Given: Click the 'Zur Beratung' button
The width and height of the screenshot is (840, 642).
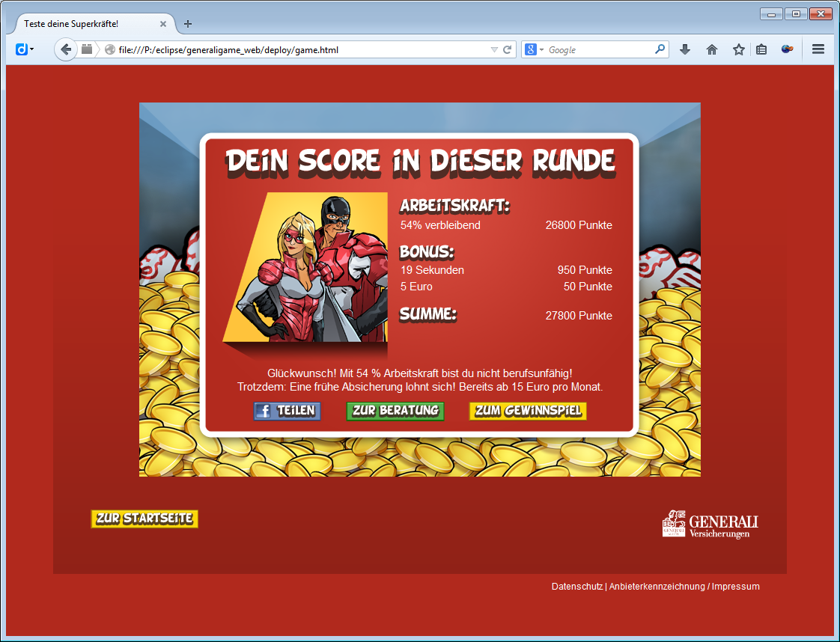Looking at the screenshot, I should click(x=395, y=411).
